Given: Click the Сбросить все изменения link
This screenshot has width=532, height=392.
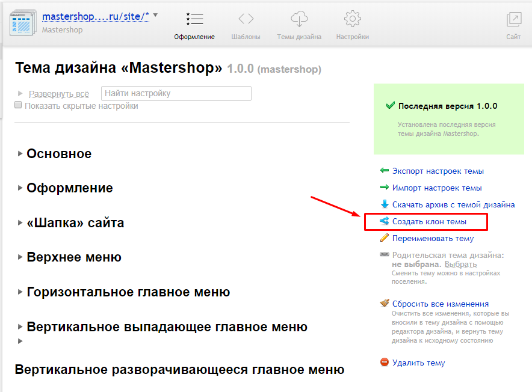Looking at the screenshot, I should (440, 304).
